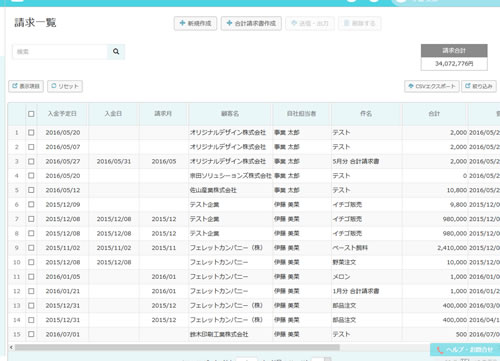The image size is (500, 361).
Task: Check row 4 checkbox for 京田ソリューションズ
Action: point(31,176)
